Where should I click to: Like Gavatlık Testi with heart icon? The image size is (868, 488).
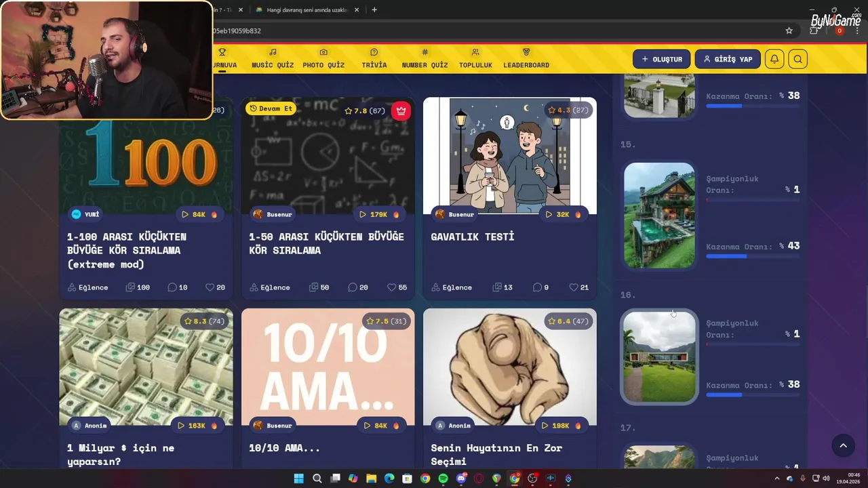click(574, 287)
